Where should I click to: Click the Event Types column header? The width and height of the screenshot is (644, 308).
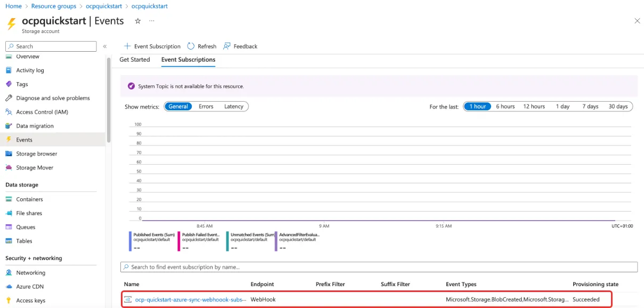(461, 284)
